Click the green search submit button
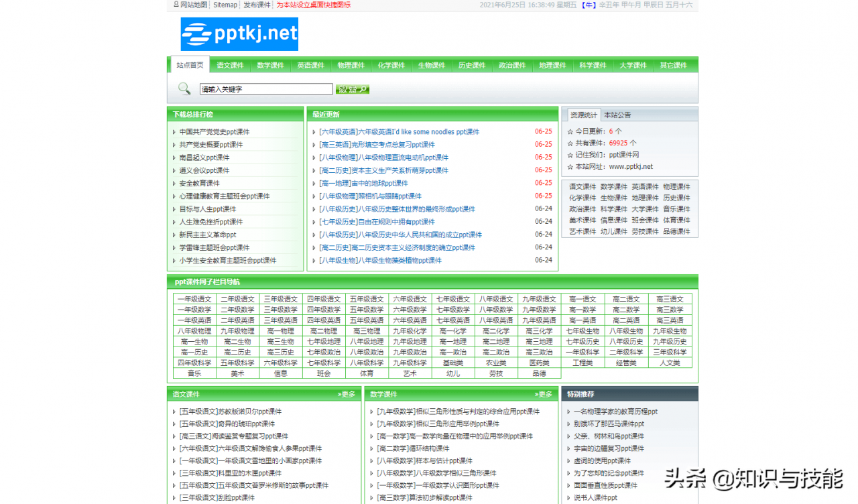The width and height of the screenshot is (858, 504). (353, 89)
